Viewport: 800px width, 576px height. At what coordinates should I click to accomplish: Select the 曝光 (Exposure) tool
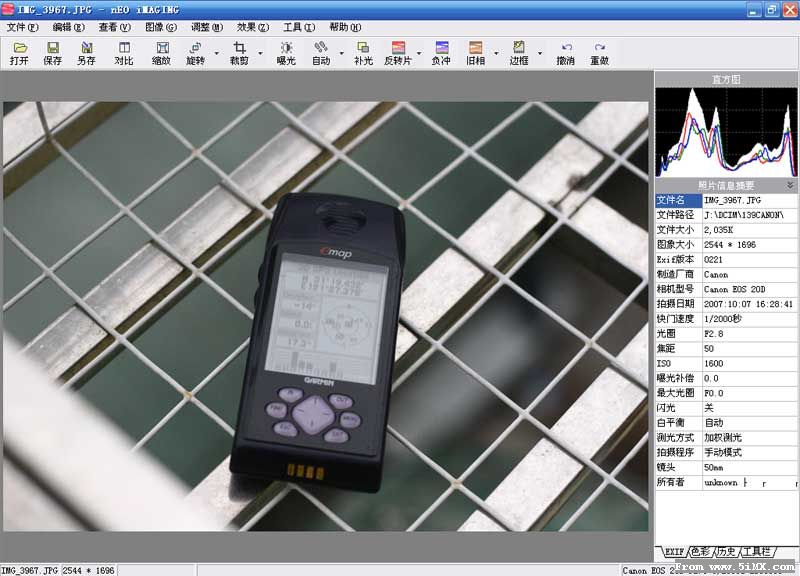coord(286,52)
